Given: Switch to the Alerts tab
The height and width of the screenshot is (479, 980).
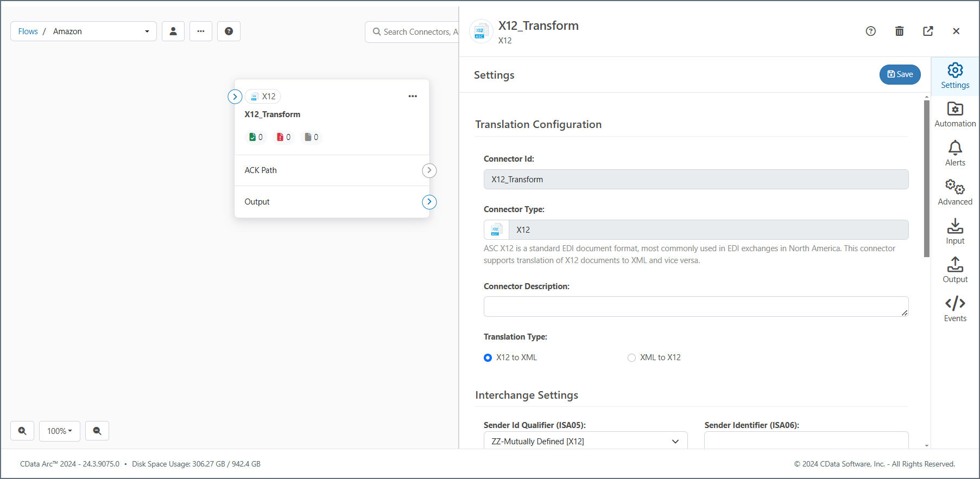Looking at the screenshot, I should click(x=954, y=154).
